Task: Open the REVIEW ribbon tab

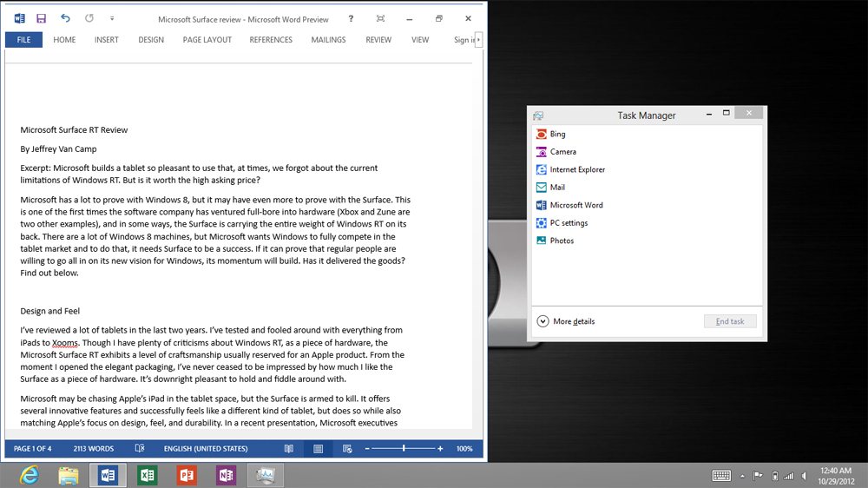Action: [378, 40]
